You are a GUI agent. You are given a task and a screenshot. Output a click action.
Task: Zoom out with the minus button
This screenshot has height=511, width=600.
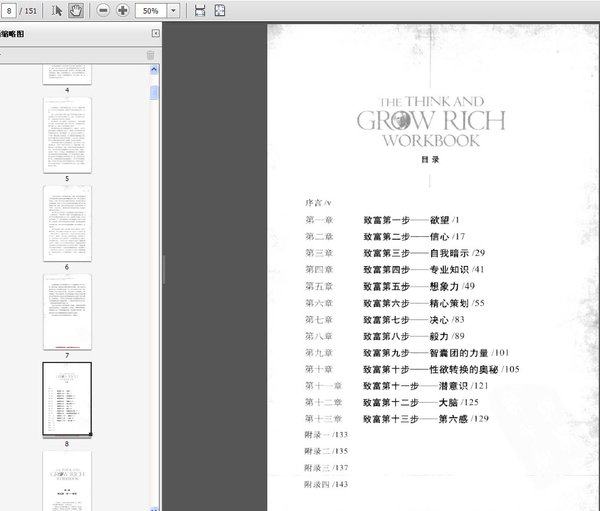tap(103, 10)
